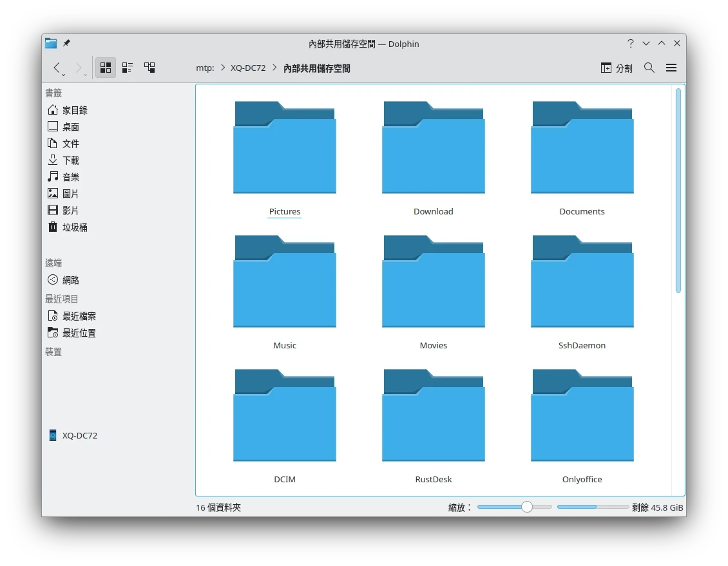Switch to compact view mode
The image size is (728, 566).
tap(128, 68)
